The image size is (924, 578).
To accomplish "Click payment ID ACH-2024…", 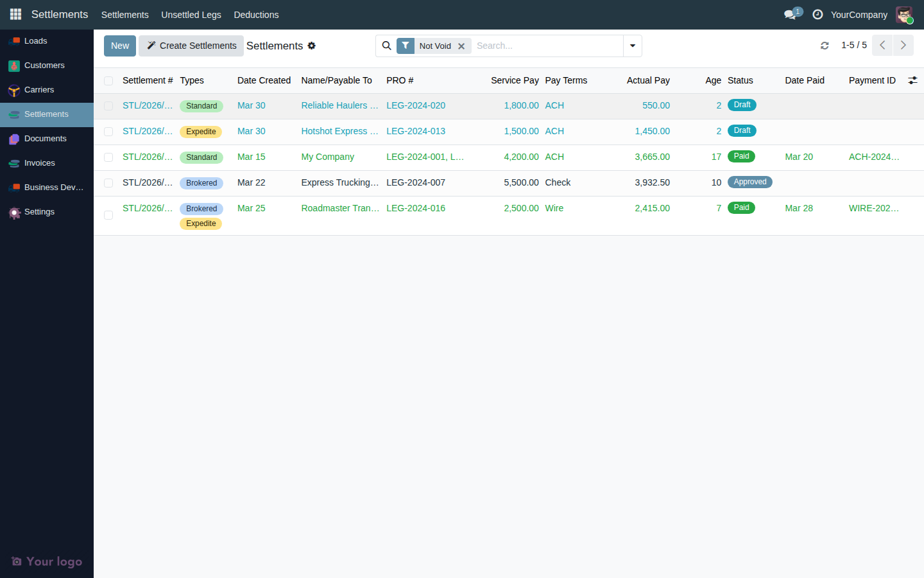I will (x=874, y=157).
